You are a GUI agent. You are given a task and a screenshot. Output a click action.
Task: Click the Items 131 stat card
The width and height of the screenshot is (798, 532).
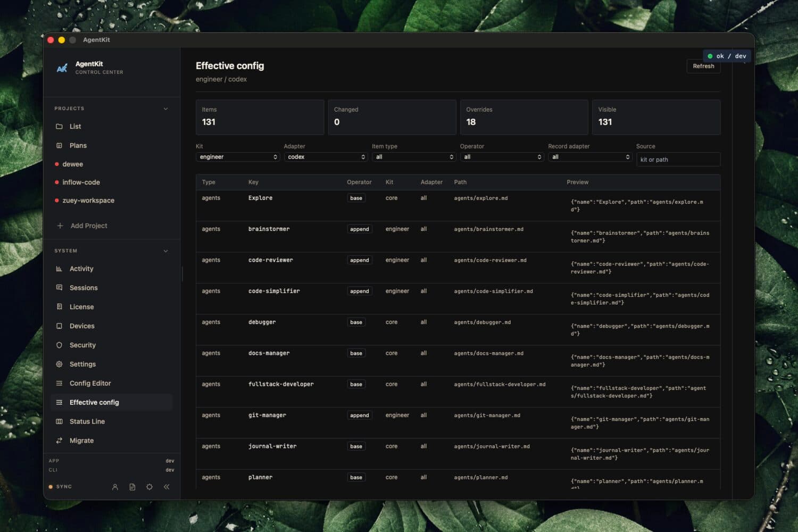point(260,117)
